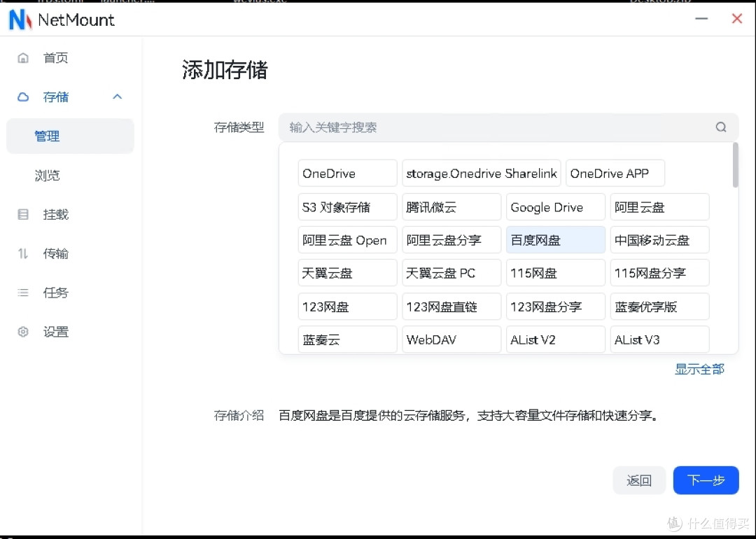Click the NetMount logo icon
This screenshot has height=539, width=756.
coord(19,20)
